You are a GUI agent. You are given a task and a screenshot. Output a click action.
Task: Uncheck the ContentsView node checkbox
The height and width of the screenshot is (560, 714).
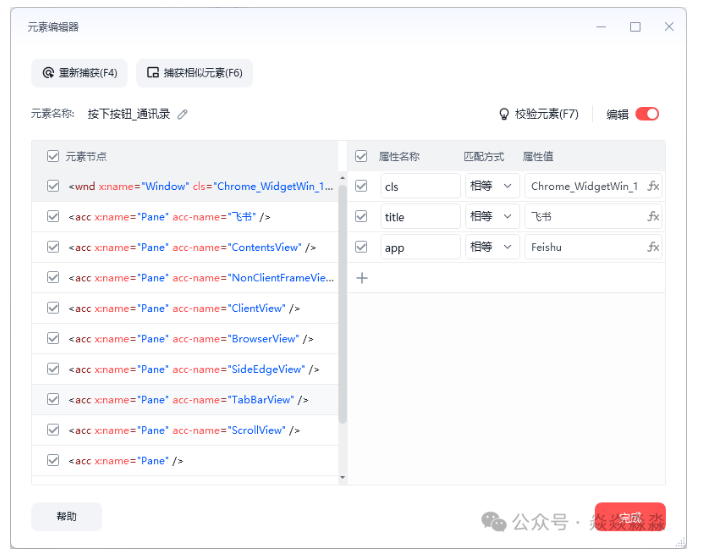[x=53, y=247]
